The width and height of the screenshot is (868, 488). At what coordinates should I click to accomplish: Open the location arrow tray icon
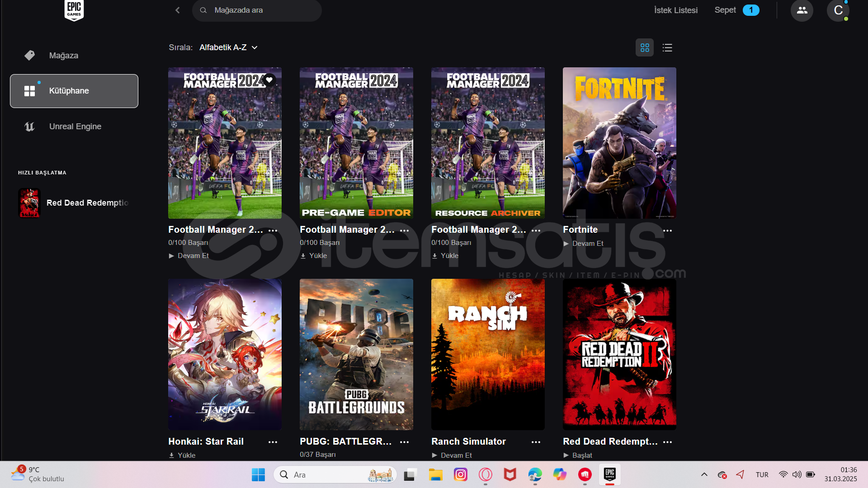(x=740, y=475)
